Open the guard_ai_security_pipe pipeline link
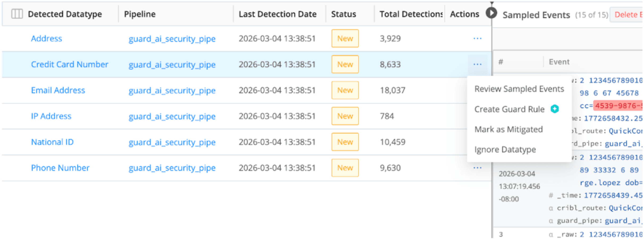 tap(172, 39)
